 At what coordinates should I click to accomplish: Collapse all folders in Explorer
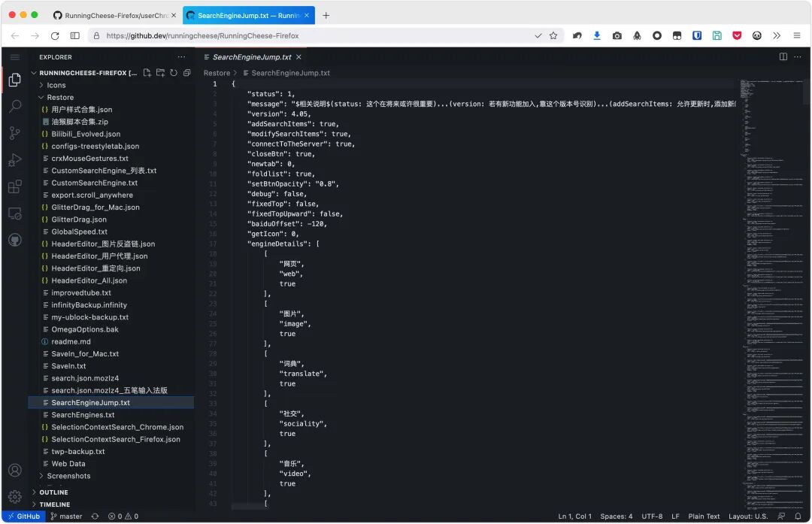[x=187, y=73]
